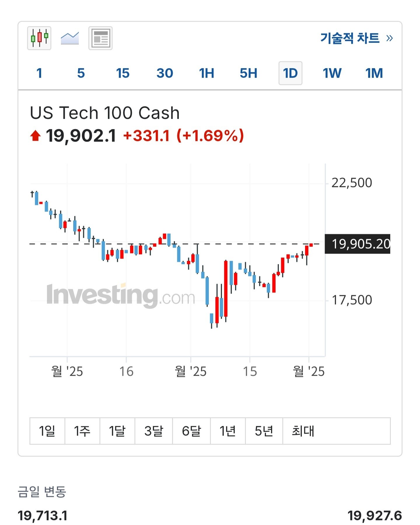Switch to the 1H interval
The height and width of the screenshot is (525, 420).
206,73
